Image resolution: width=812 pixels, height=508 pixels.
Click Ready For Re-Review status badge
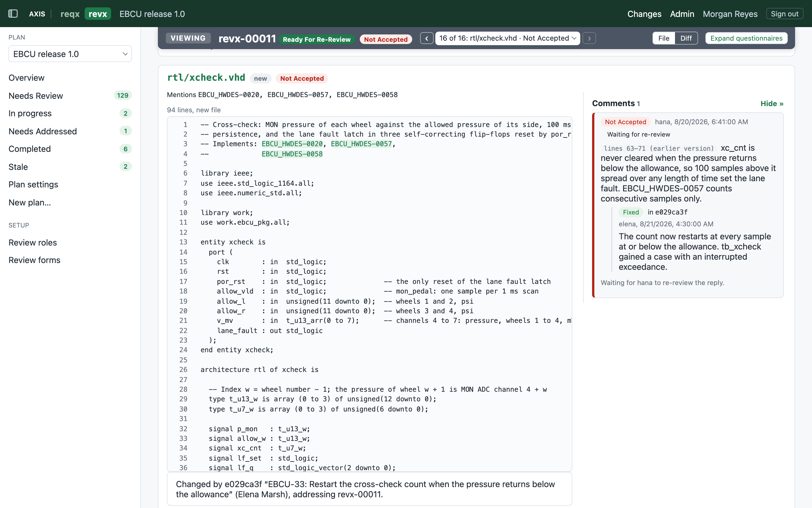click(317, 39)
